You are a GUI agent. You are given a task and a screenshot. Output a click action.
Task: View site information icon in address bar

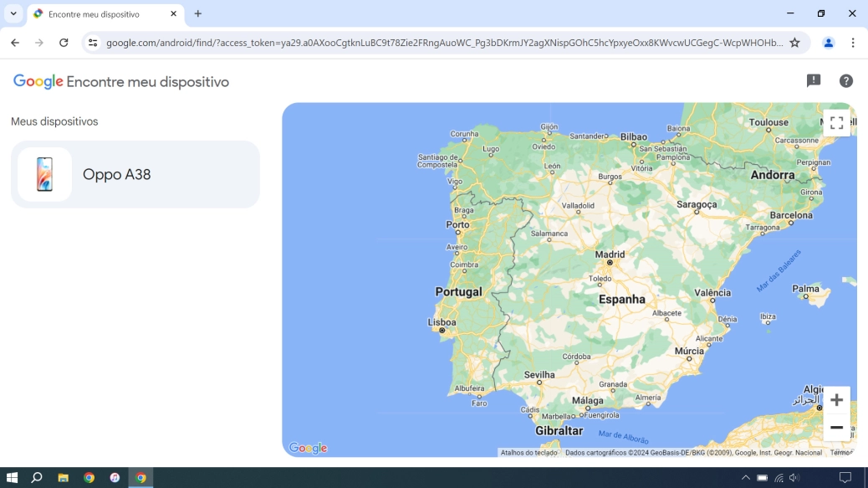93,43
